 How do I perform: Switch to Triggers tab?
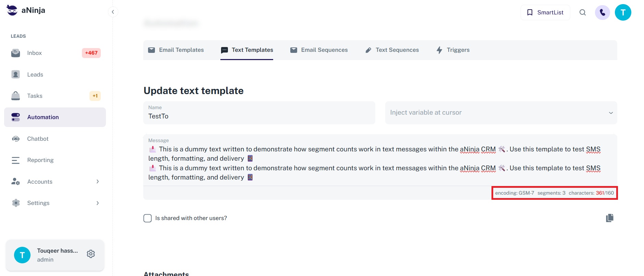tap(453, 50)
